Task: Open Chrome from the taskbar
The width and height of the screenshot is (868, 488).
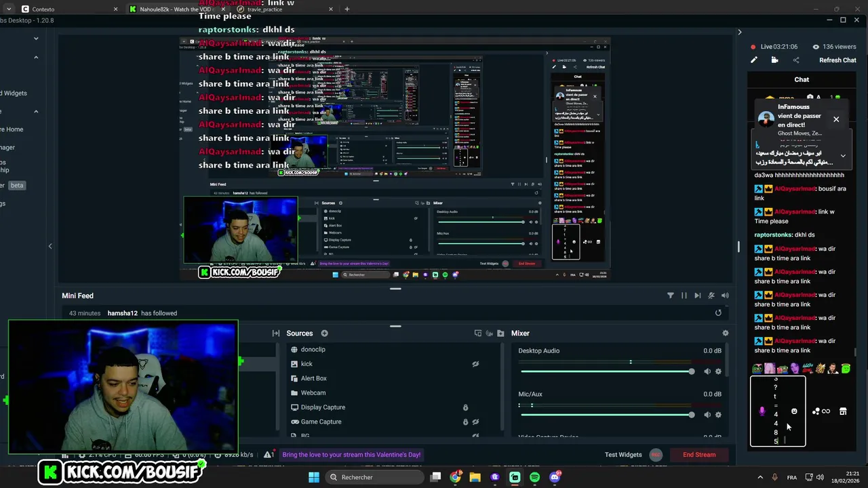Action: (455, 477)
